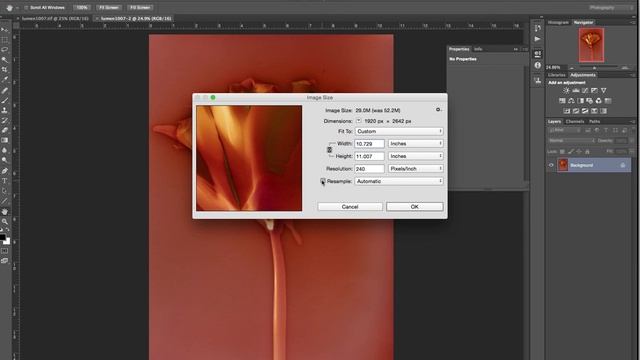Click Cancel in Image Size dialog
This screenshot has width=640, height=360.
pos(350,207)
